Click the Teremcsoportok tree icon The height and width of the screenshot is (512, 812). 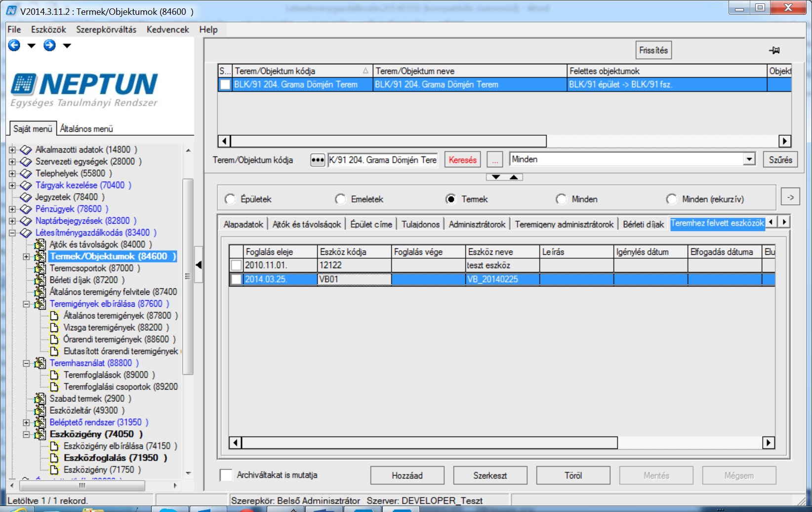pyautogui.click(x=40, y=268)
